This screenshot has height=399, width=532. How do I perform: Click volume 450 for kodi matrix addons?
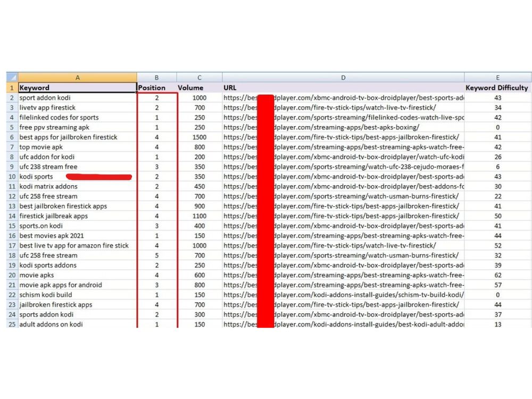pyautogui.click(x=199, y=186)
